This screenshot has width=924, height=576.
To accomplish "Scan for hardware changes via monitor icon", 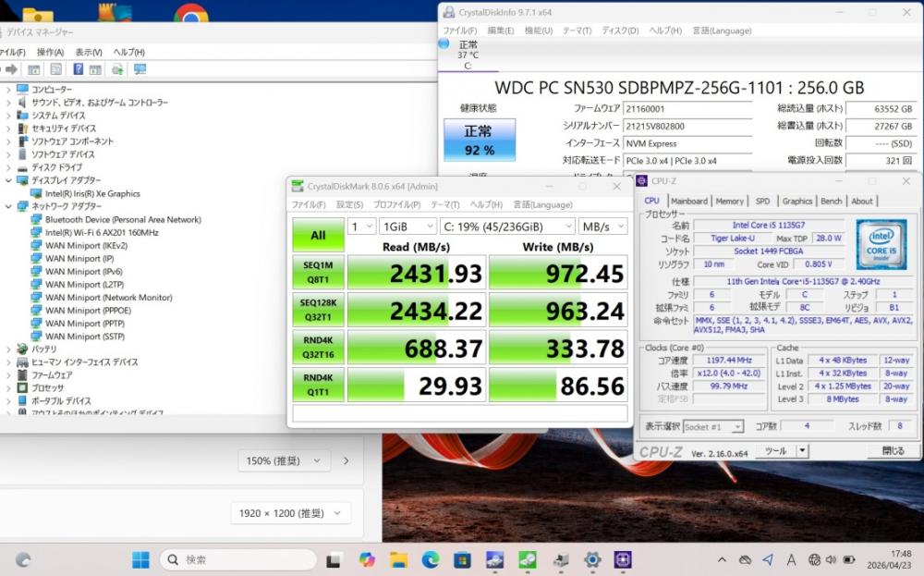I will coord(140,69).
